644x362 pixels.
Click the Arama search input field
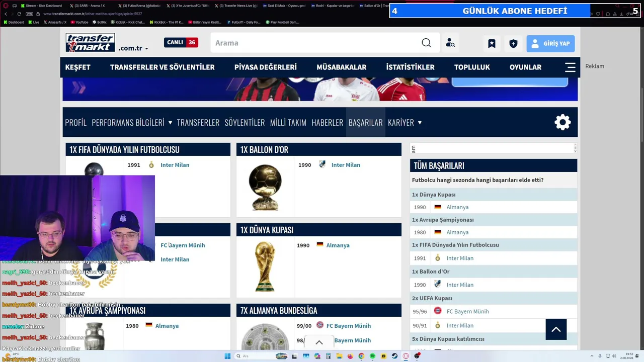315,43
